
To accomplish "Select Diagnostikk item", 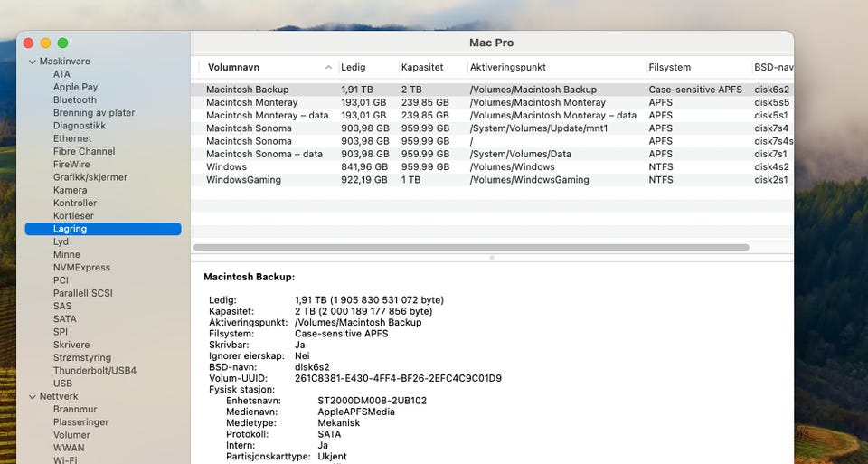I will click(x=80, y=126).
